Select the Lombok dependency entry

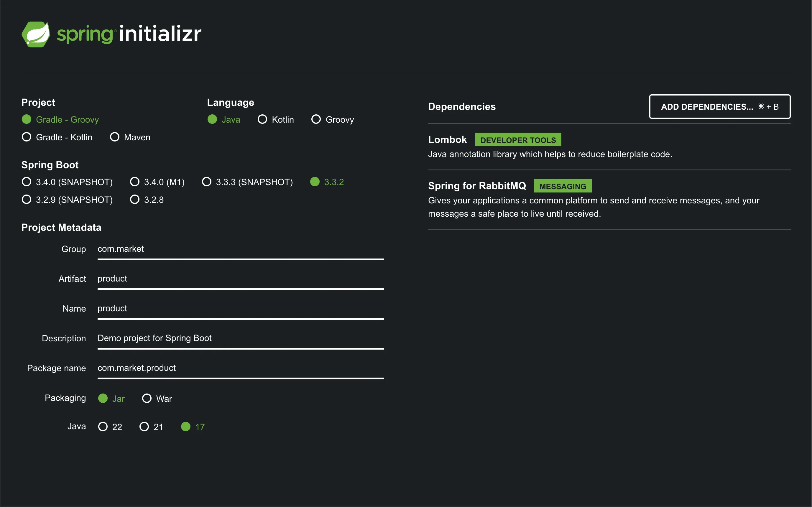click(x=447, y=140)
